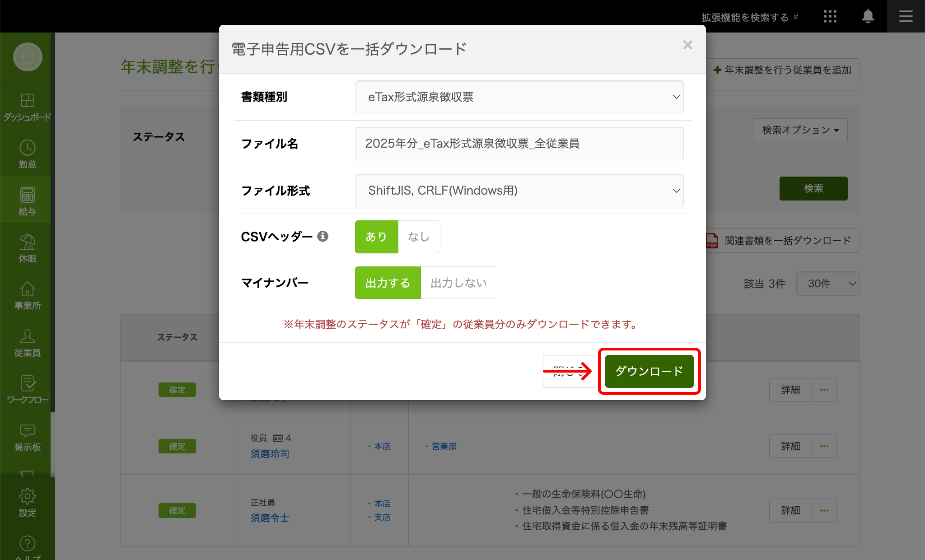Screen dimensions: 925x560
Task: Select あり for CSVヘッダー
Action: point(376,237)
